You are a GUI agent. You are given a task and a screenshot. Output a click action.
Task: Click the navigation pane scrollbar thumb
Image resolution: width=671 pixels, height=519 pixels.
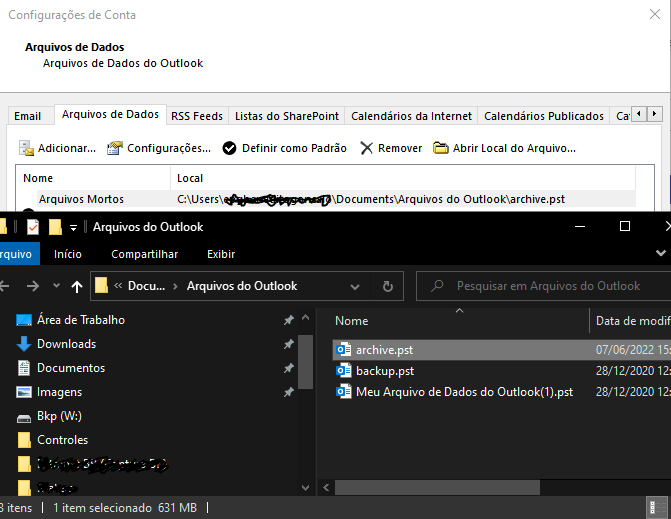click(305, 362)
